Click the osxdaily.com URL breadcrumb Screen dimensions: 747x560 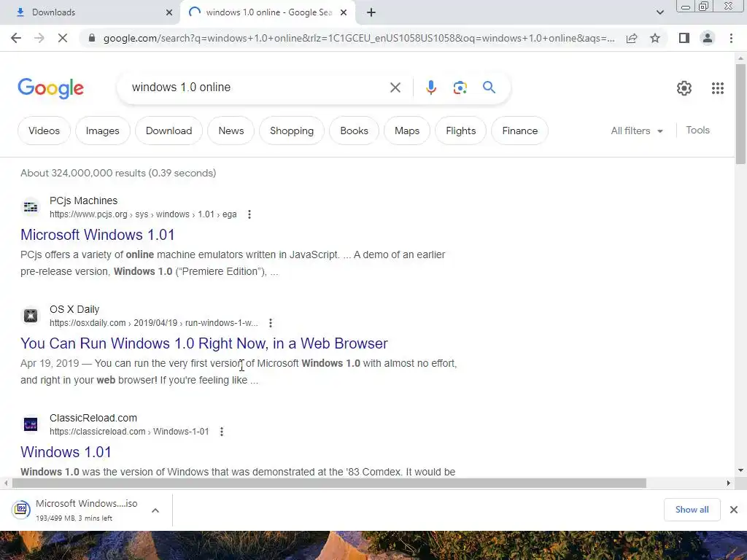pos(153,323)
